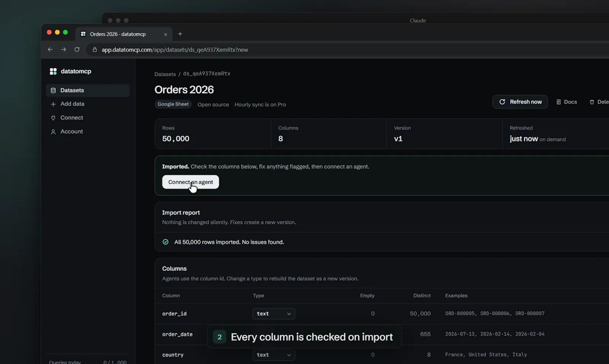
Task: Click the Rows value 50,000
Action: [175, 139]
